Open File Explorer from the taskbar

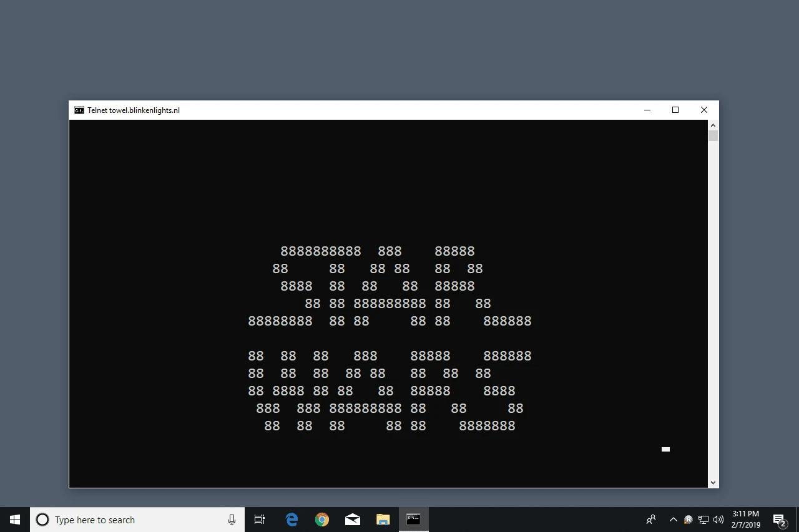(383, 520)
